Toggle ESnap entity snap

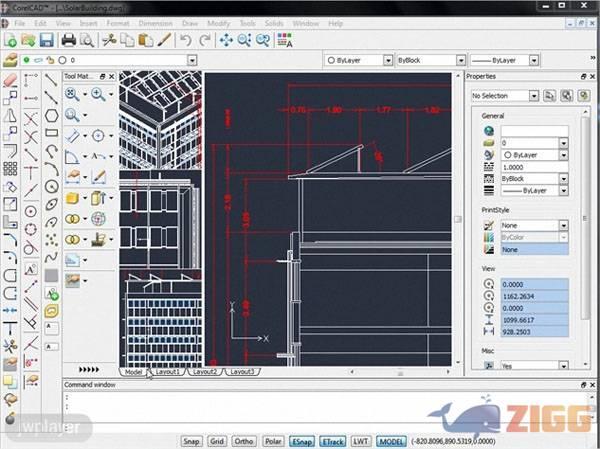click(302, 441)
